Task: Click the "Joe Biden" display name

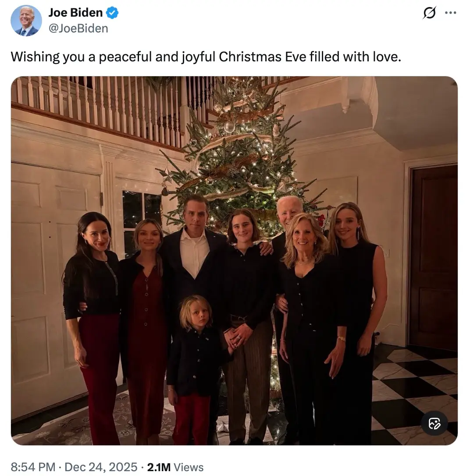Action: tap(76, 13)
